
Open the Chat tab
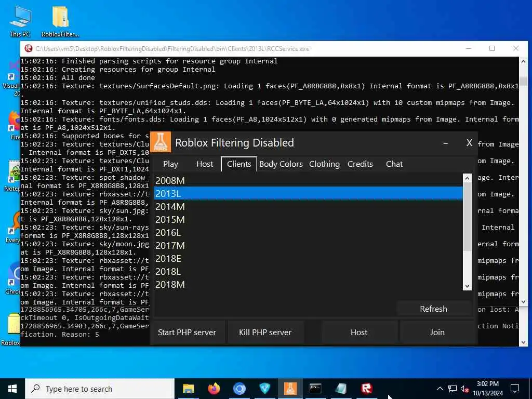[x=394, y=164]
